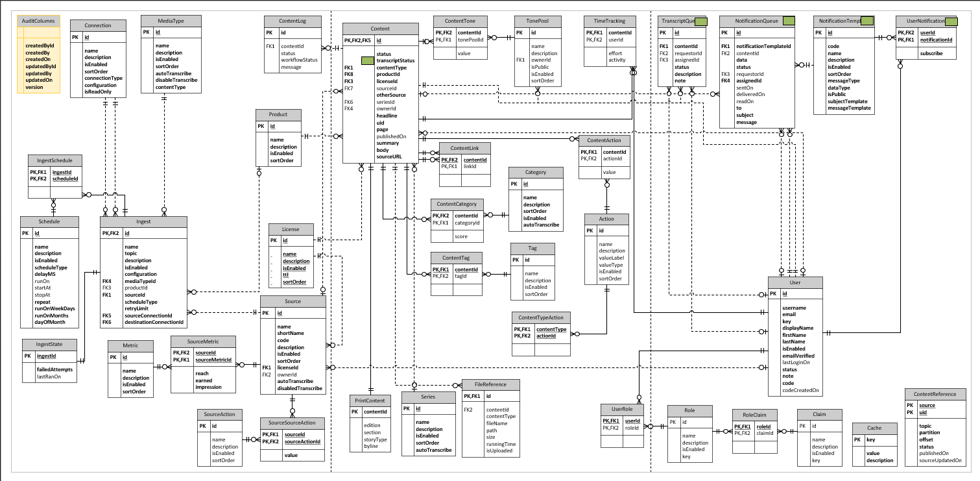Screen dimensions: 980x481
Task: Click the transcriptStatus field in Content
Action: coord(396,60)
